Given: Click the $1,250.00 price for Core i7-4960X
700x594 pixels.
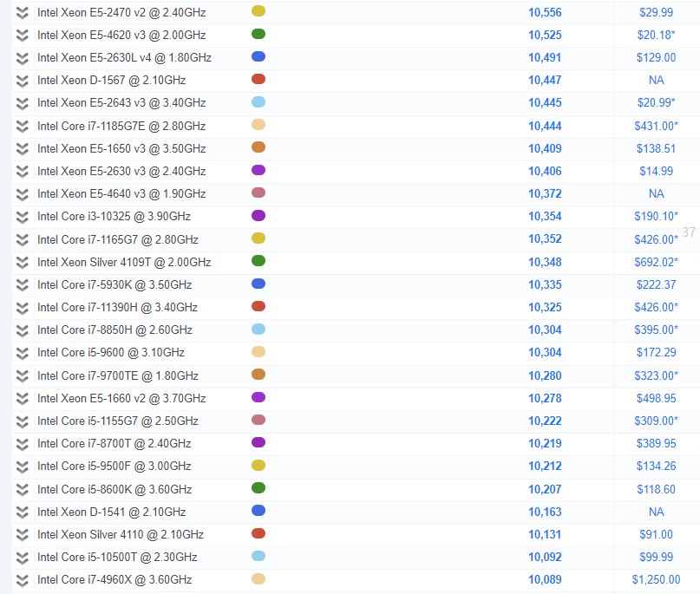Looking at the screenshot, I should click(x=657, y=580).
